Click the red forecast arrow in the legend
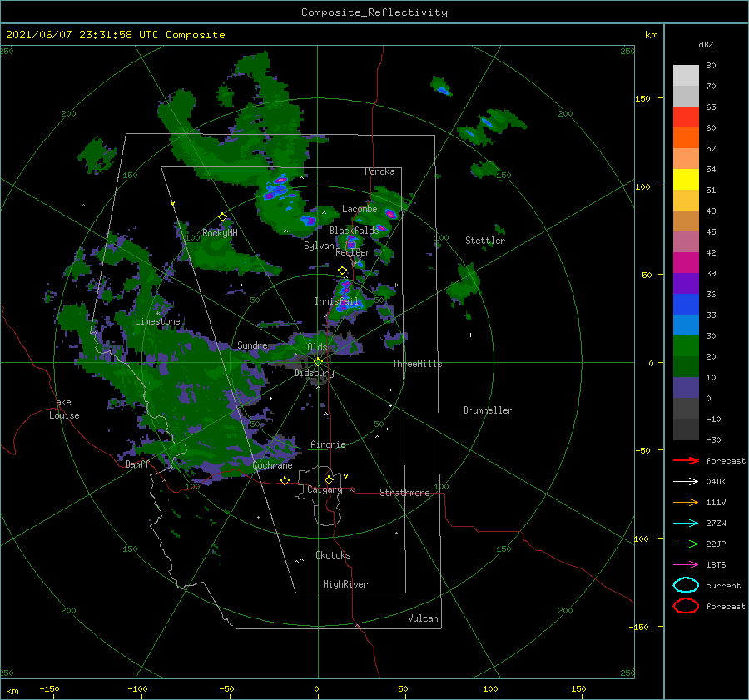This screenshot has width=749, height=700. (686, 460)
